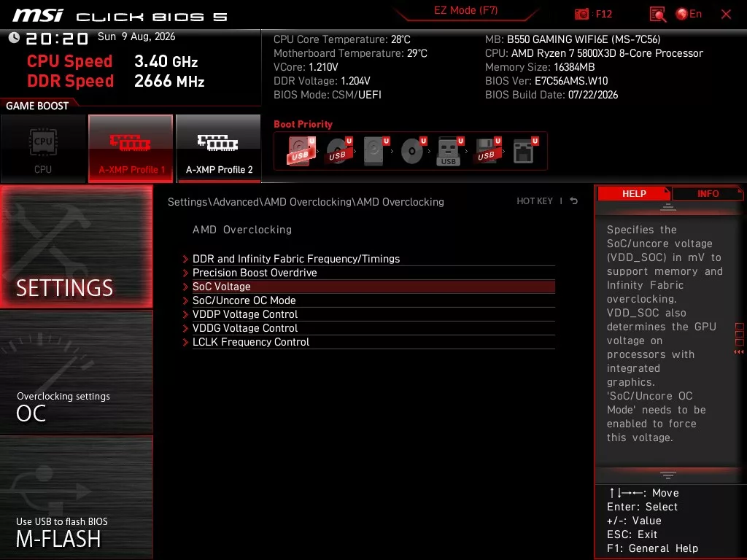Select USB key boot device icon
747x560 pixels.
(450, 151)
